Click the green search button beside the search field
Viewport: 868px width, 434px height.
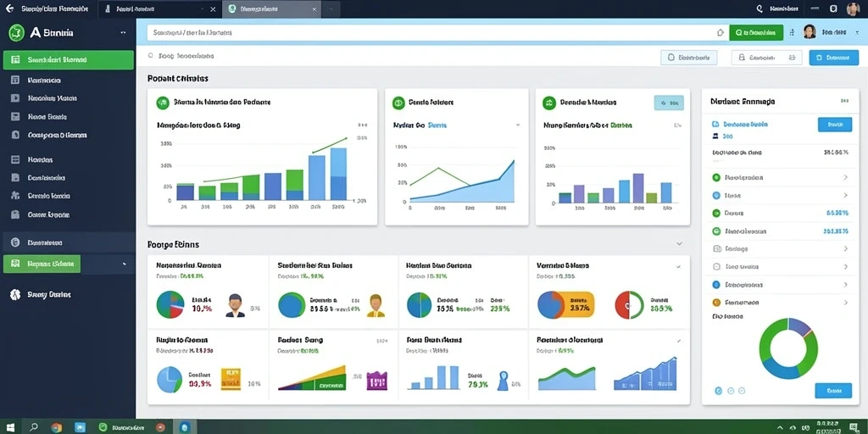756,33
